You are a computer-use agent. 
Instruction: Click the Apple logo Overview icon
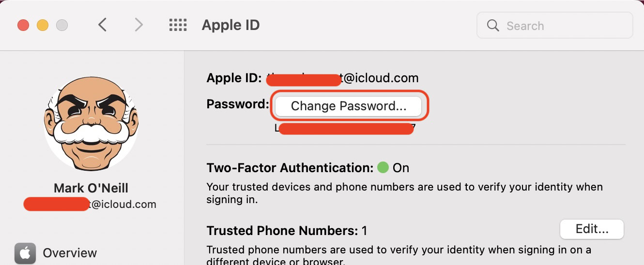(25, 253)
